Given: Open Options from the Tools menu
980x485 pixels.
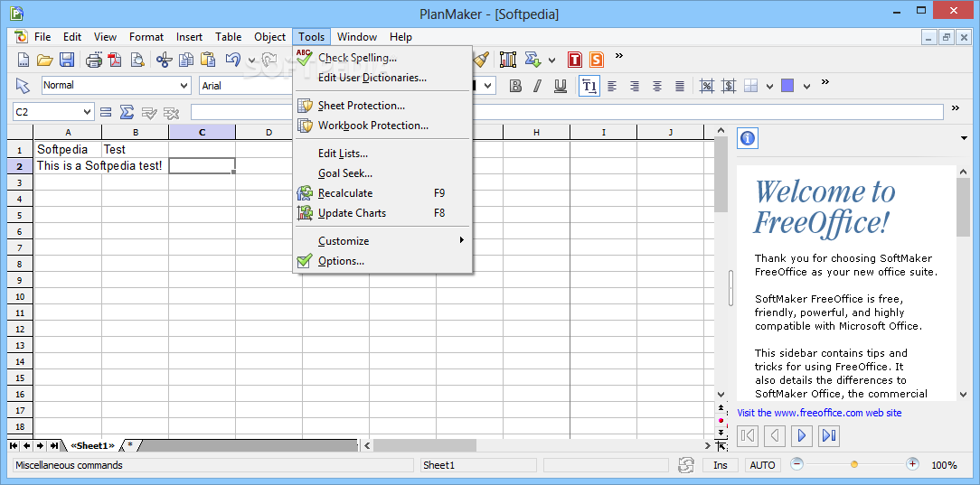Looking at the screenshot, I should [x=382, y=261].
